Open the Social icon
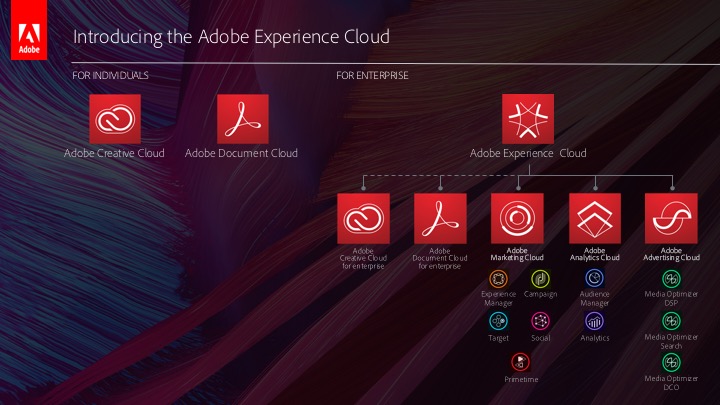The height and width of the screenshot is (405, 720). [x=540, y=321]
